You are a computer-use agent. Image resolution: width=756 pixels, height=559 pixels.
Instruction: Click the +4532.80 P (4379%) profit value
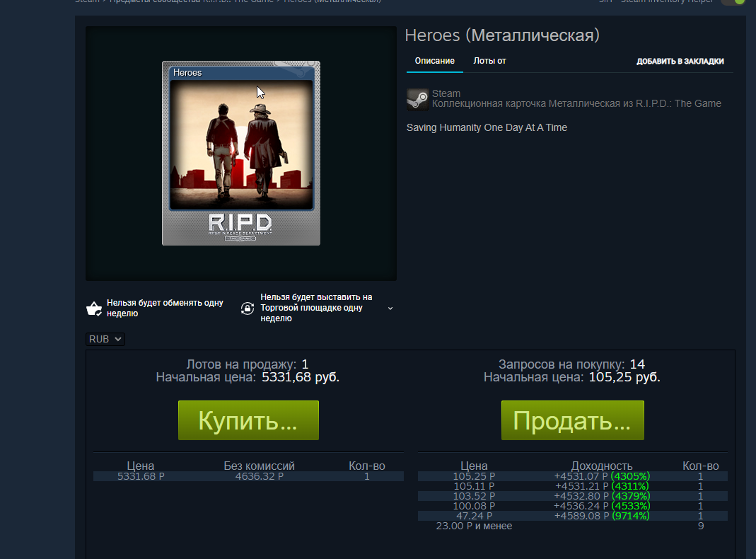click(602, 496)
